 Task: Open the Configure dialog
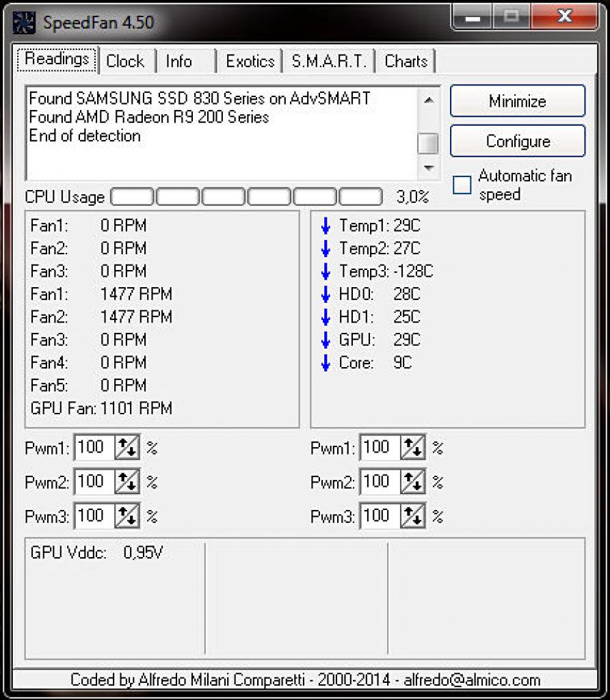pyautogui.click(x=518, y=141)
